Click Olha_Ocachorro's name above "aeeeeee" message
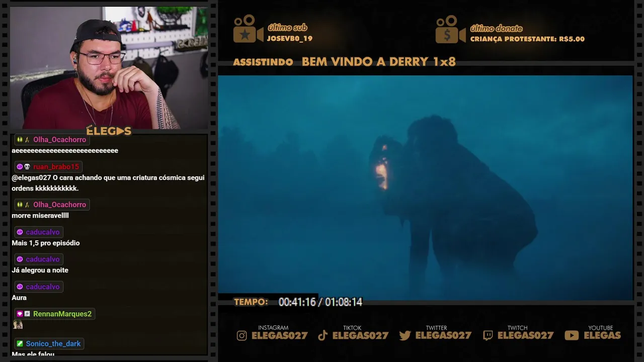Screen dimensions: 644x362 click(60, 140)
